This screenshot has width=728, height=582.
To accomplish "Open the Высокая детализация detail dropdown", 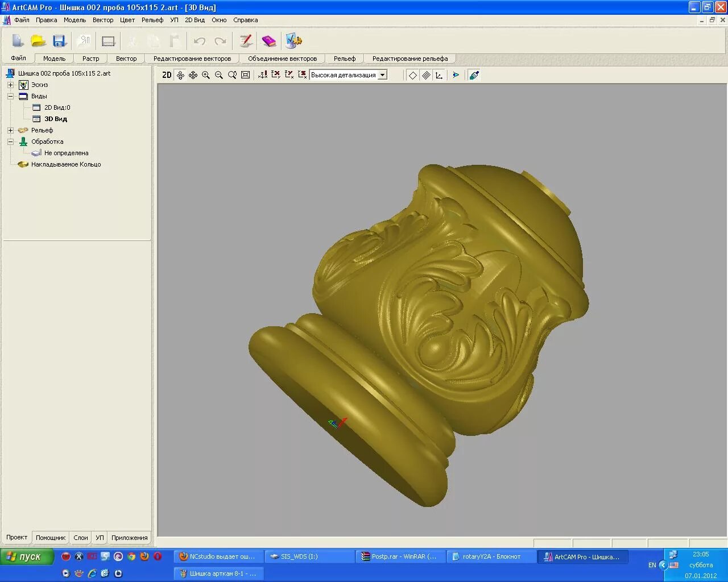I will pos(383,75).
